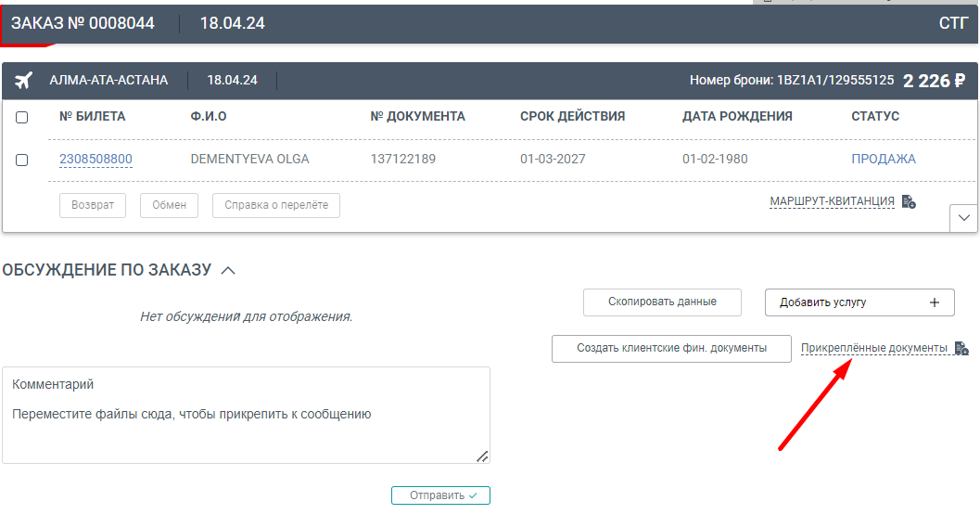Click the comment box resize handle
This screenshot has width=980, height=514.
click(481, 456)
